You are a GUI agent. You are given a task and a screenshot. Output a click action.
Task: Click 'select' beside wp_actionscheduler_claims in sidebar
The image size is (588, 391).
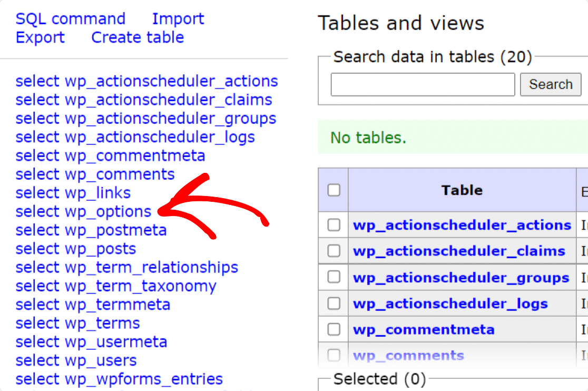(x=37, y=100)
